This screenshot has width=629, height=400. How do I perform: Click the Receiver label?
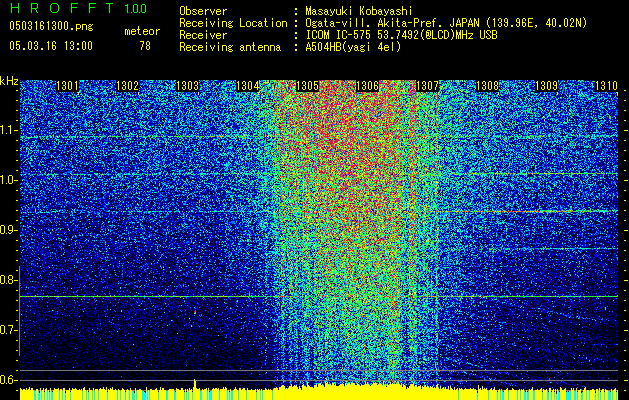(203, 35)
